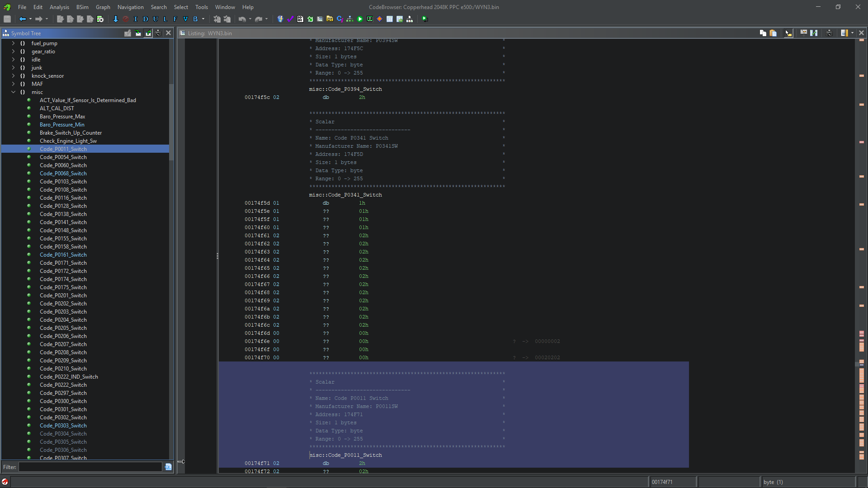The image size is (868, 488).
Task: Go back to previous location arrow
Action: point(23,19)
